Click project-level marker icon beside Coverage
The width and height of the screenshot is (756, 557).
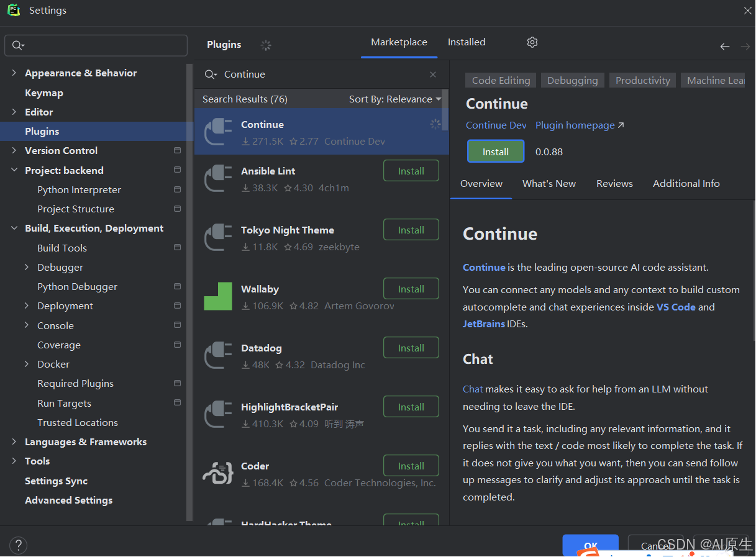click(x=178, y=345)
